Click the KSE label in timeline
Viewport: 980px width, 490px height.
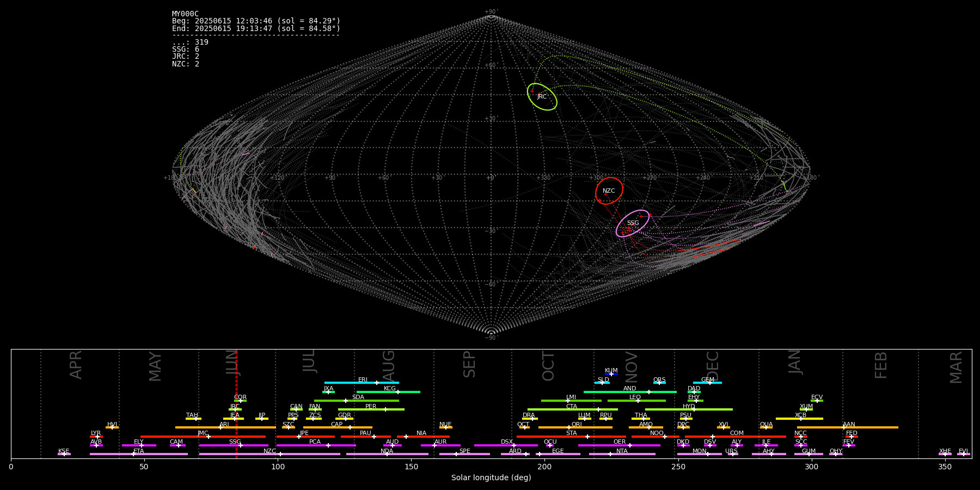pos(64,451)
